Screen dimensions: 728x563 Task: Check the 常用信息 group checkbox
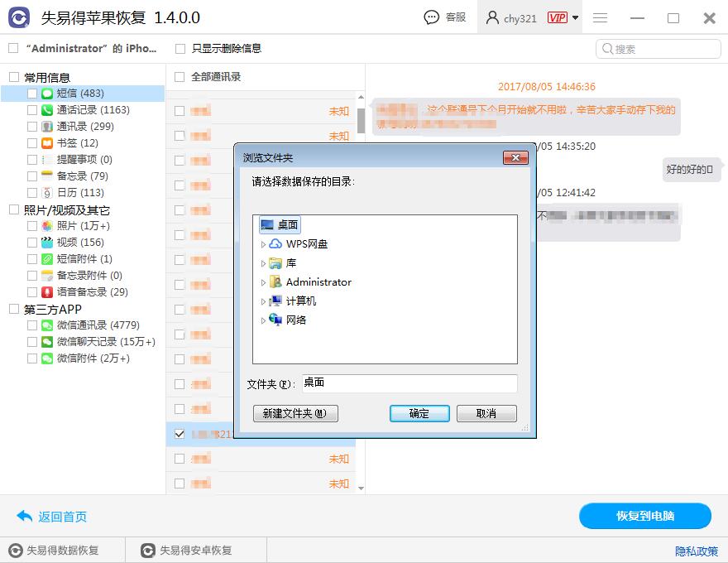pyautogui.click(x=14, y=77)
